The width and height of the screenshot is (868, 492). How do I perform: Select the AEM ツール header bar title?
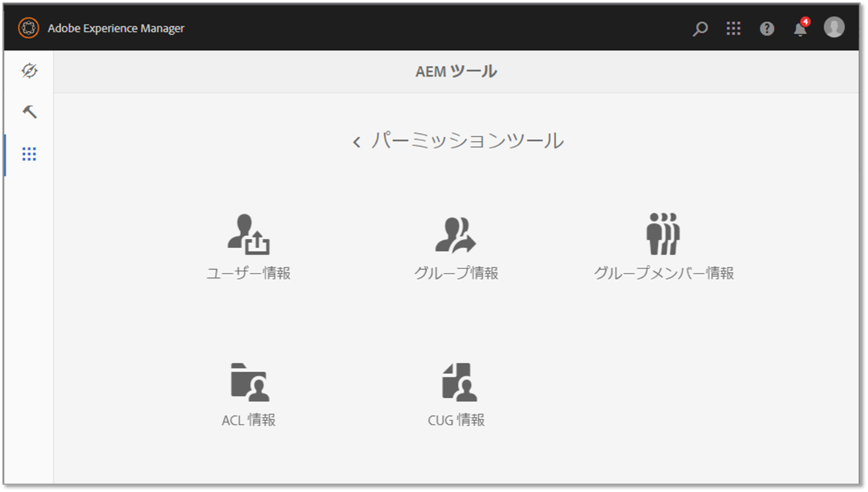point(456,71)
